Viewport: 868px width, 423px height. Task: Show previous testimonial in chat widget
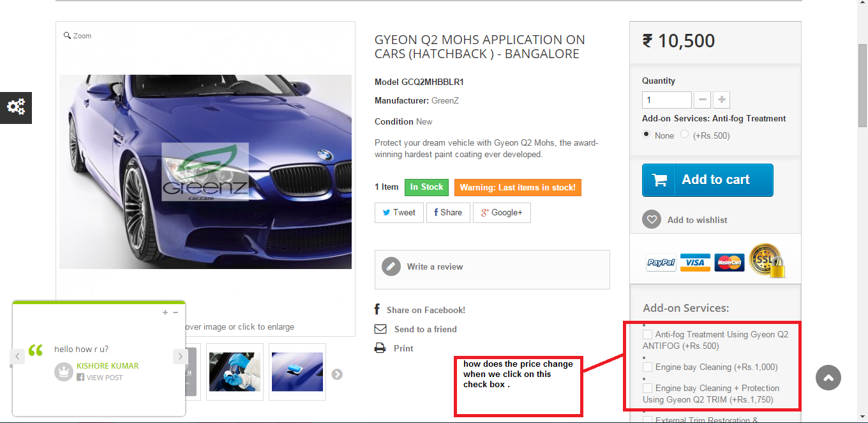point(18,356)
